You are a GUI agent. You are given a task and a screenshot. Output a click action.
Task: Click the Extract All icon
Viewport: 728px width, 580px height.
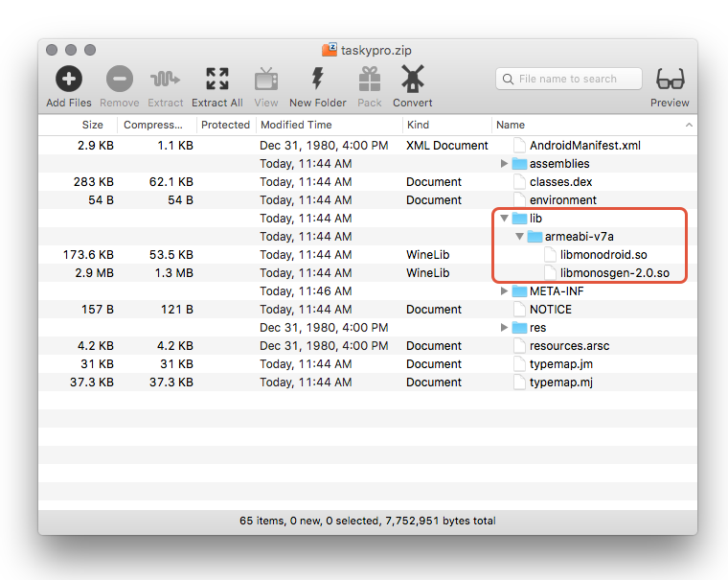(216, 80)
